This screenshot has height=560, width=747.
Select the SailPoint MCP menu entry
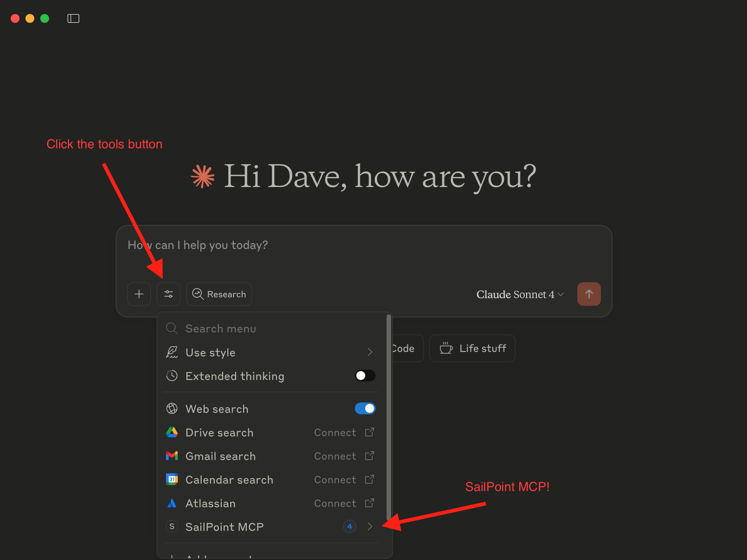tap(224, 527)
